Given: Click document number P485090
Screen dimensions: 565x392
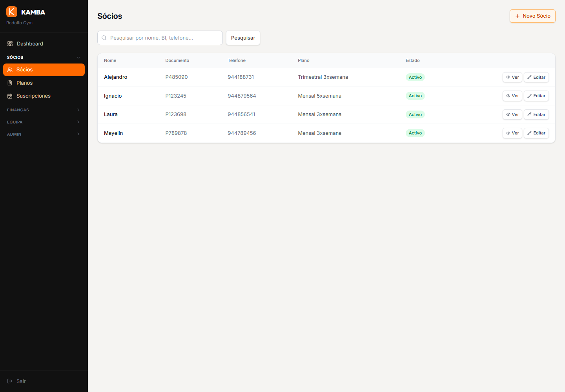Looking at the screenshot, I should (x=177, y=77).
